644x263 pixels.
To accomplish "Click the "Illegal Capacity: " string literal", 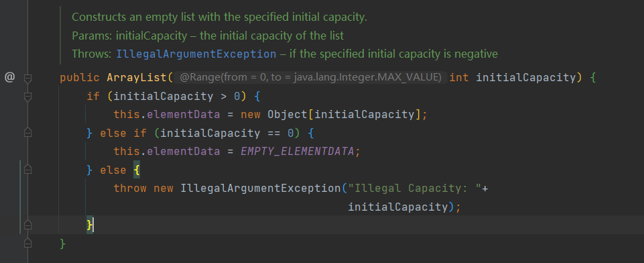I will point(414,189).
